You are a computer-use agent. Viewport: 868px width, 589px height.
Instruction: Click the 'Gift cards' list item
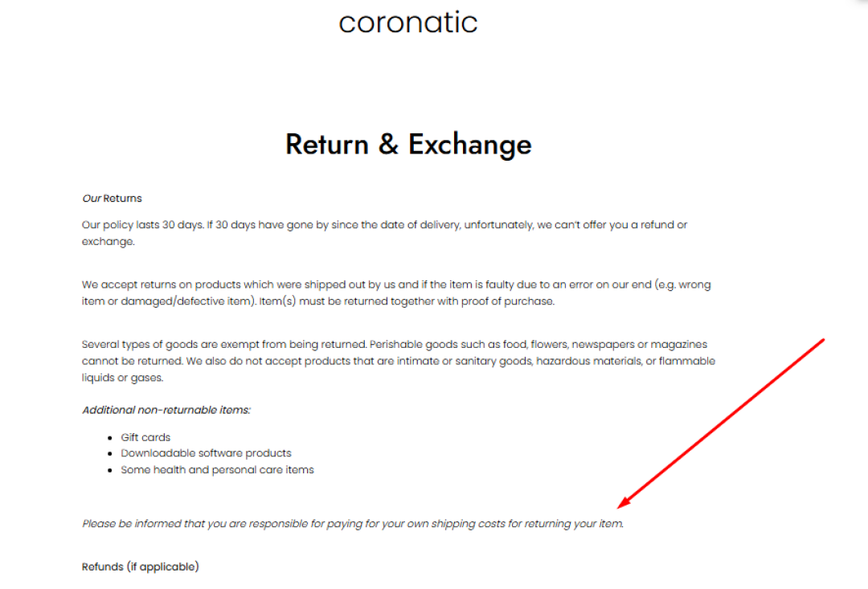(x=145, y=438)
